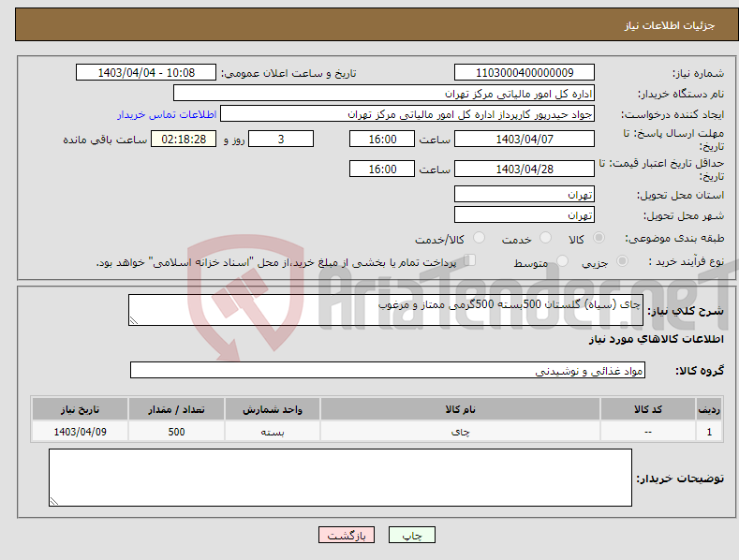Click the ایجاد کننده درخواست field

(407, 114)
